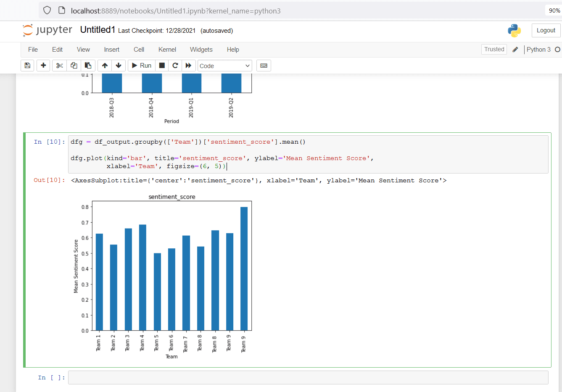This screenshot has height=392, width=562.
Task: Open the Insert menu
Action: point(111,49)
